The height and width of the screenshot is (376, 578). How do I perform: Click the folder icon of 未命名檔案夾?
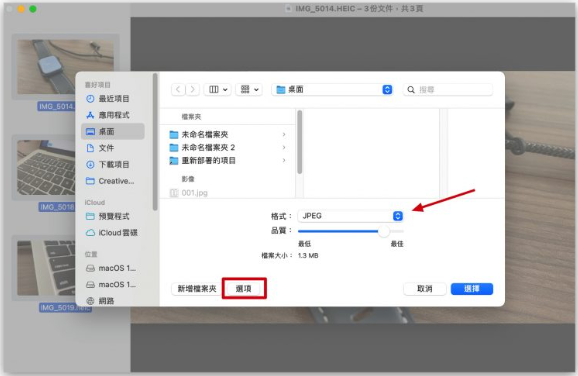tap(174, 135)
